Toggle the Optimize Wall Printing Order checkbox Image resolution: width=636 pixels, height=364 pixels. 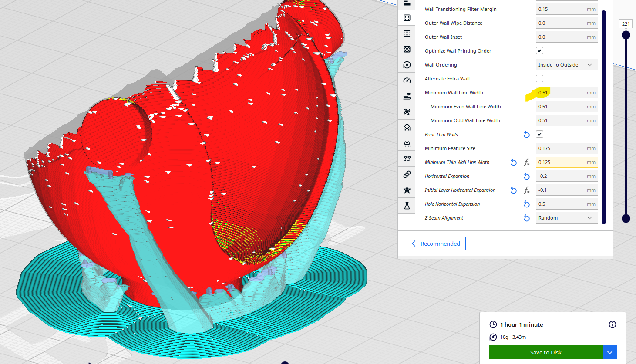[539, 50]
